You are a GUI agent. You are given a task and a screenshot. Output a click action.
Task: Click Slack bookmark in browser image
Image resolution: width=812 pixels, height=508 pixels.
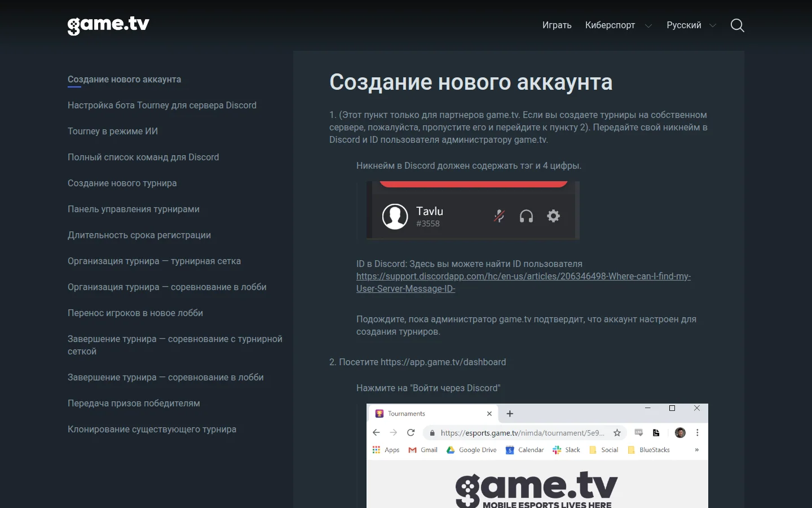(566, 450)
